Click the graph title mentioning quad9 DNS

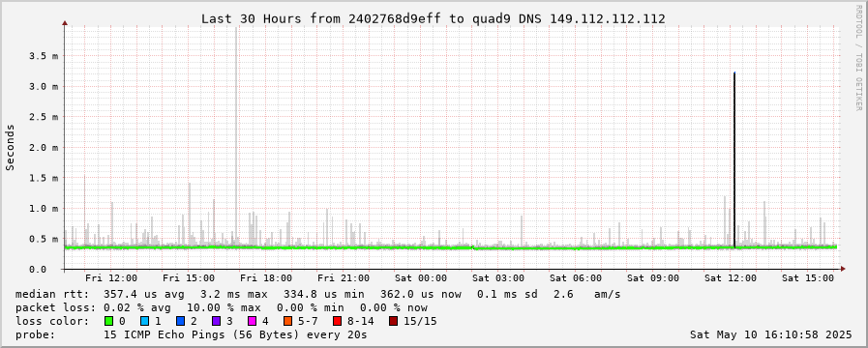(433, 18)
